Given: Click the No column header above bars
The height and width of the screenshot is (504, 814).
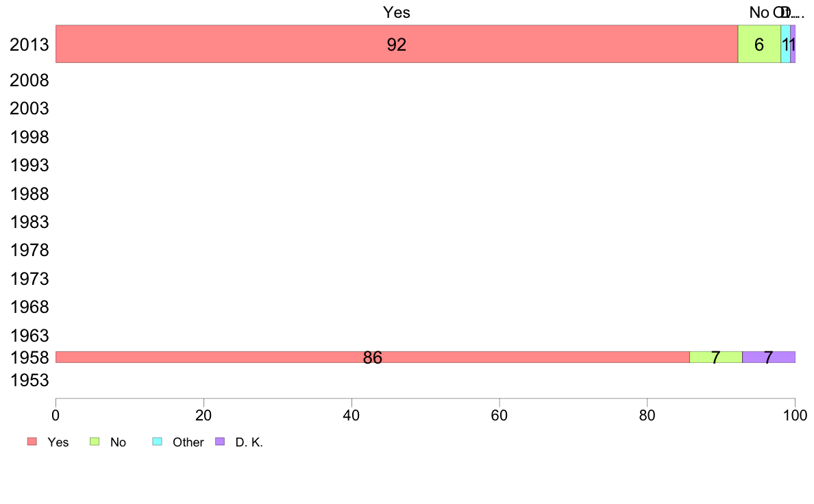Looking at the screenshot, I should click(759, 12).
